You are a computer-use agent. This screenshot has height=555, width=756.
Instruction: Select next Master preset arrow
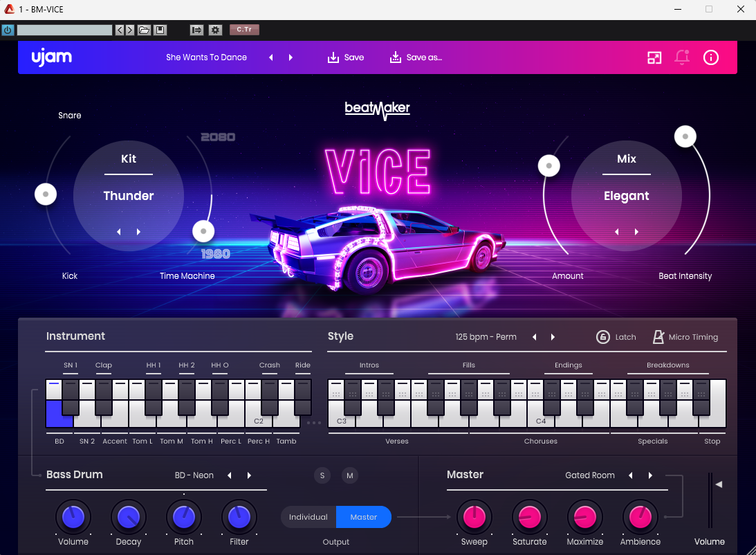650,475
